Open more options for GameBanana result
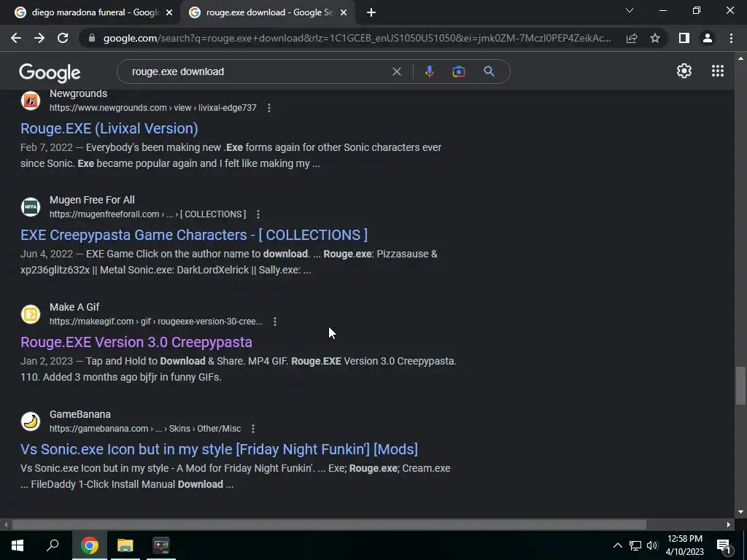Viewport: 747px width, 560px height. tap(253, 429)
